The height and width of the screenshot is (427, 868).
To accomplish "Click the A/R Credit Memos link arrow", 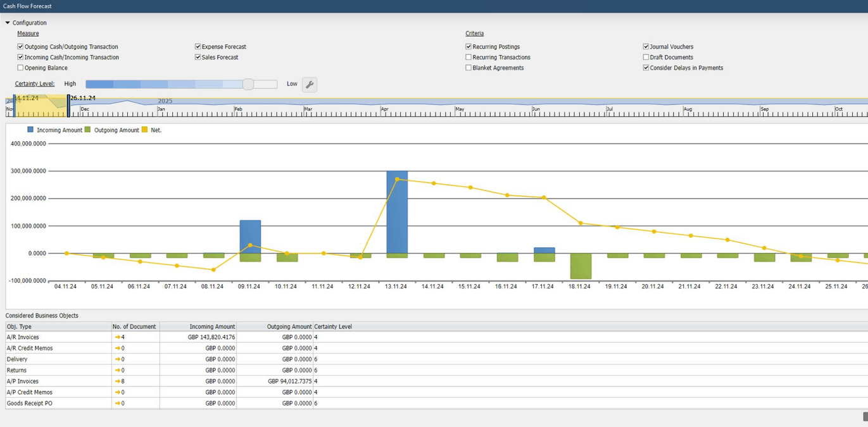I will pyautogui.click(x=117, y=348).
